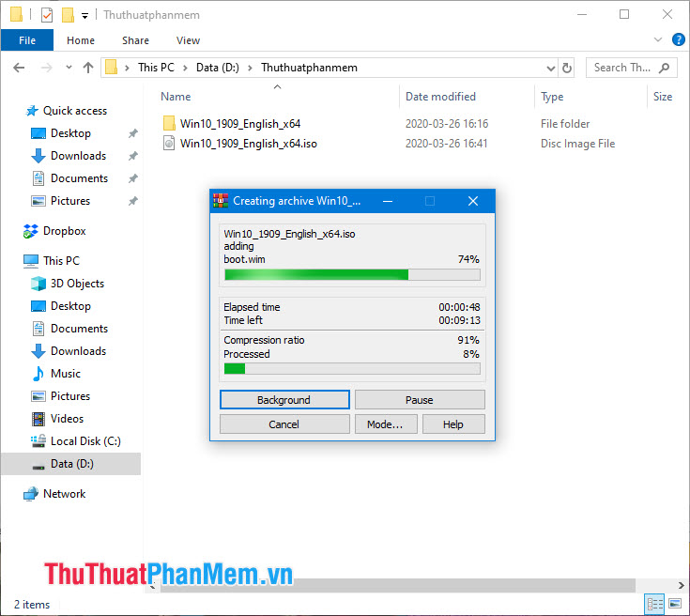Click chevron before This PC in address bar
The height and width of the screenshot is (616, 690).
coord(127,68)
